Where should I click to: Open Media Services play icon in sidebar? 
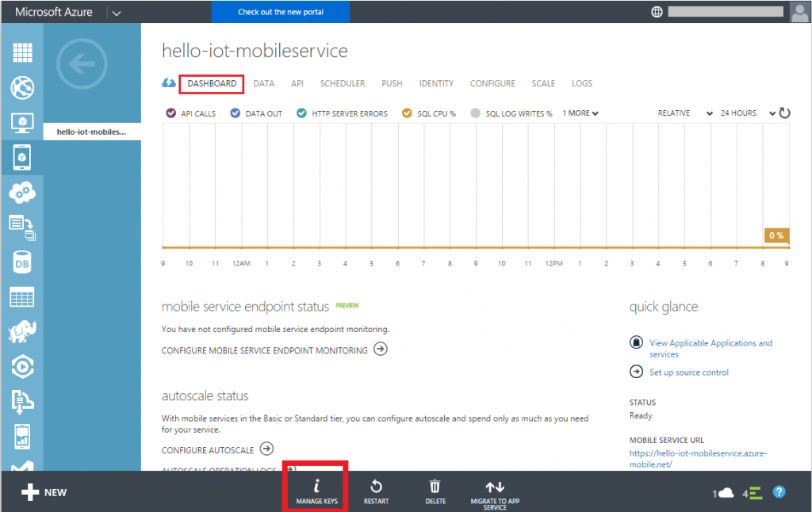pos(22,366)
